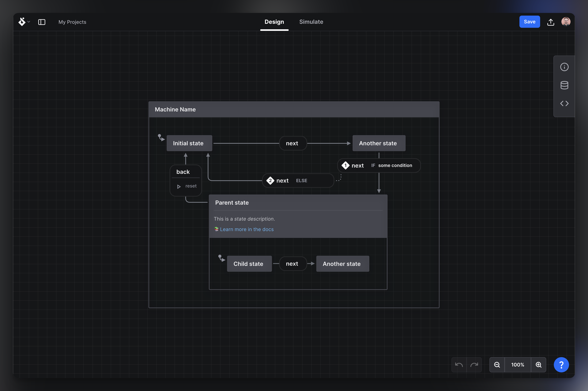Open the machine info panel

(x=564, y=67)
